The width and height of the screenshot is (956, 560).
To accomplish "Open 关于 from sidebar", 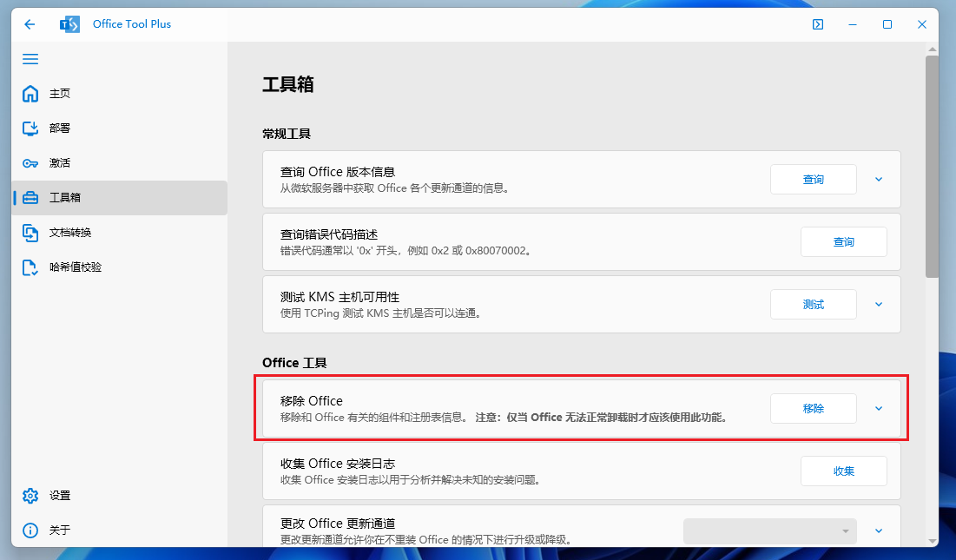I will 119,530.
